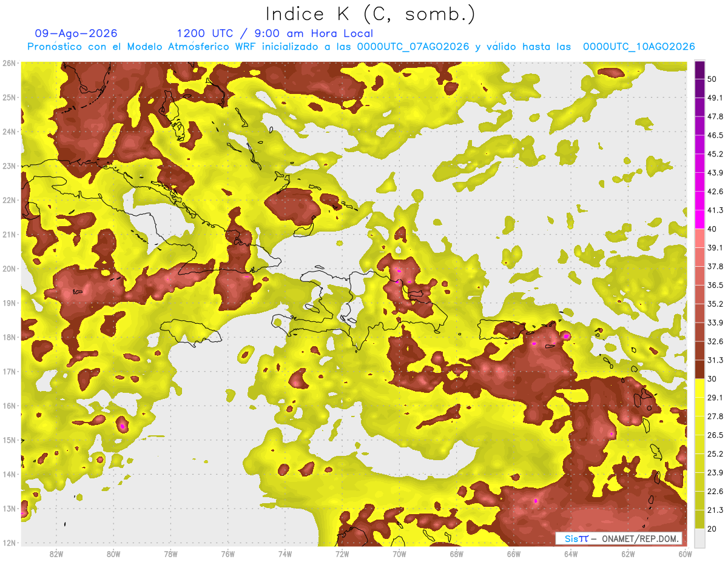
Task: Click the longitude axis label '82W'
Action: [x=56, y=554]
